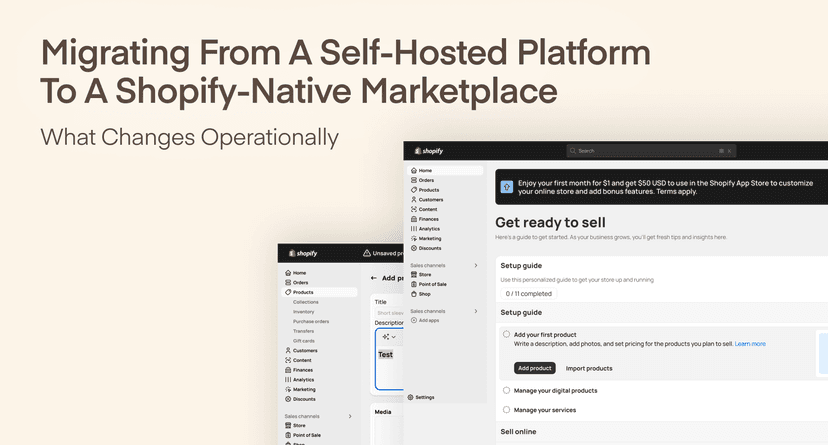The height and width of the screenshot is (445, 828).
Task: Open Purchase orders in the back window sidebar
Action: [311, 321]
